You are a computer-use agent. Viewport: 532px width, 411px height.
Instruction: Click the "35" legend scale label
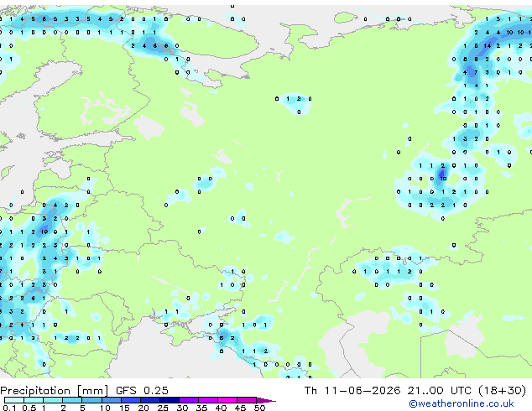pos(201,408)
